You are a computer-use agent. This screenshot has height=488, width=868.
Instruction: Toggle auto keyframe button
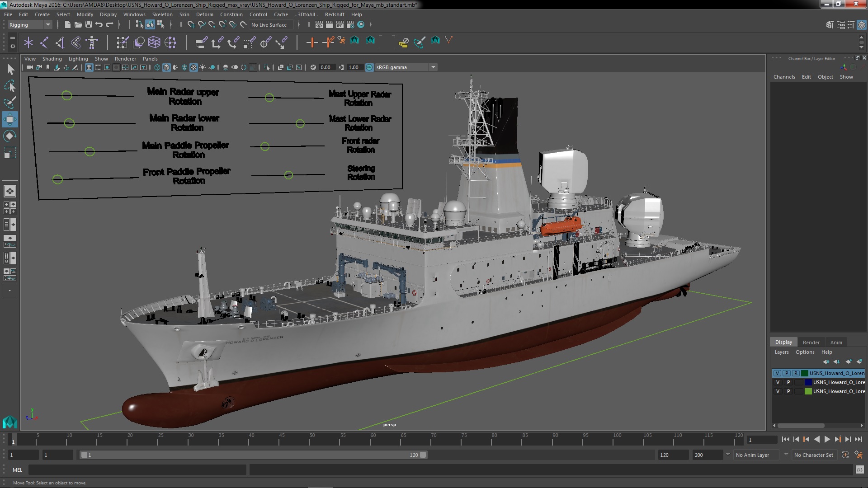click(x=845, y=455)
